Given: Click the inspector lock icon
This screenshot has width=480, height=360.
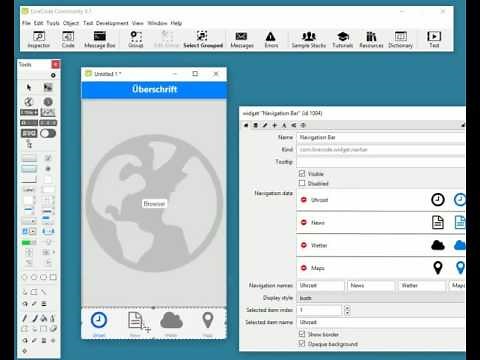Looking at the screenshot, I should (x=463, y=125).
